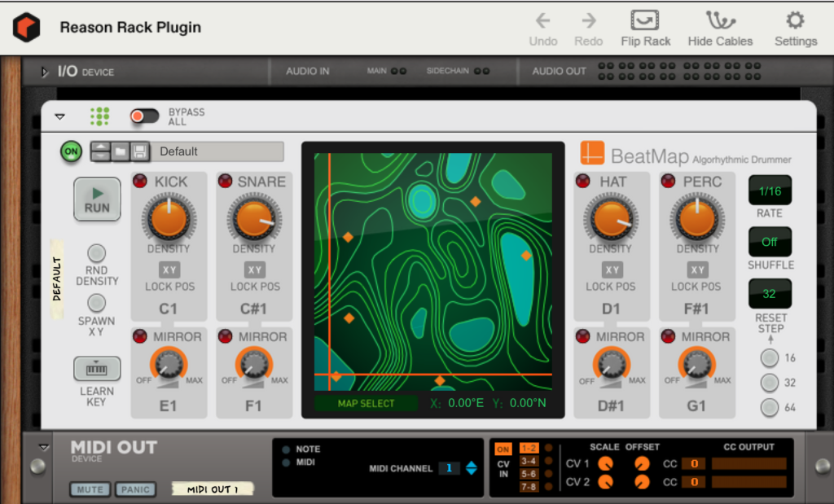Toggle the D#1 MIRROR red LED
Viewport: 834px width, 504px height.
(583, 336)
